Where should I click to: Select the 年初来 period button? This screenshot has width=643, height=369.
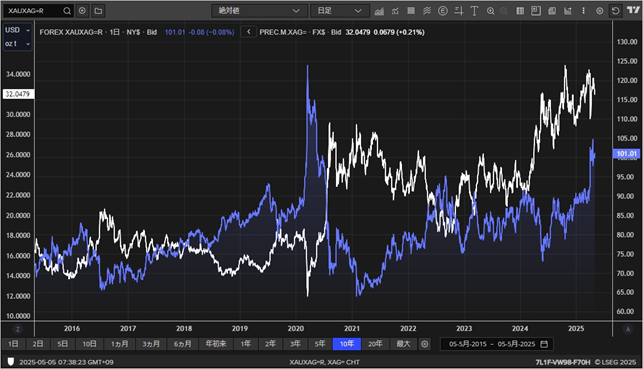tap(216, 344)
